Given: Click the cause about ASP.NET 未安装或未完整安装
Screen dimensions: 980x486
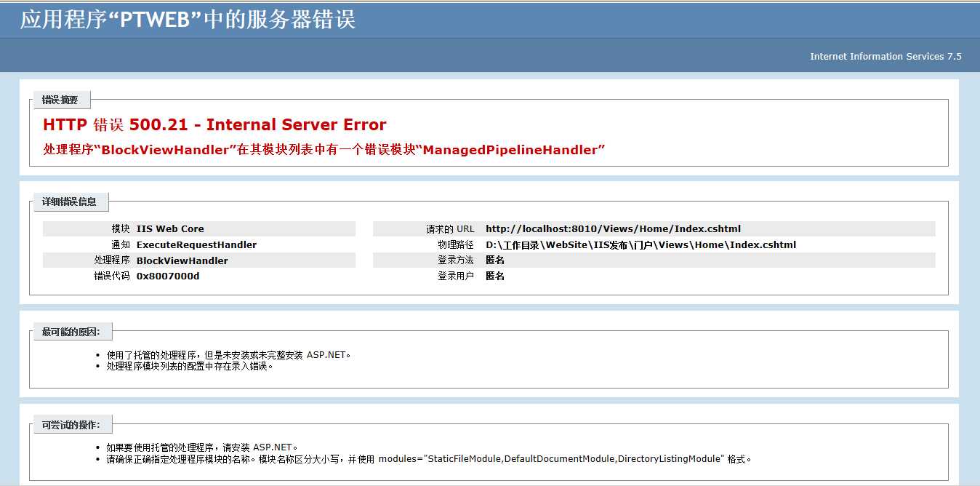Looking at the screenshot, I should tap(229, 355).
